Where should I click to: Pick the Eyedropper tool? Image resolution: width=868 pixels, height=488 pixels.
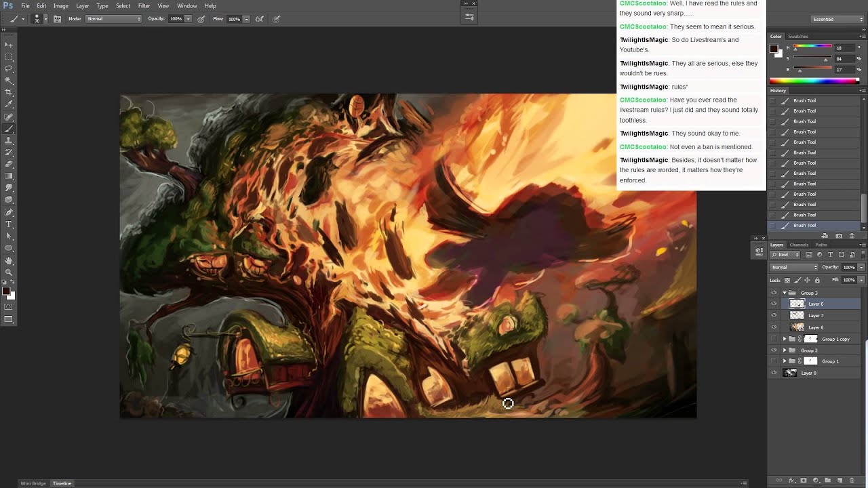9,104
